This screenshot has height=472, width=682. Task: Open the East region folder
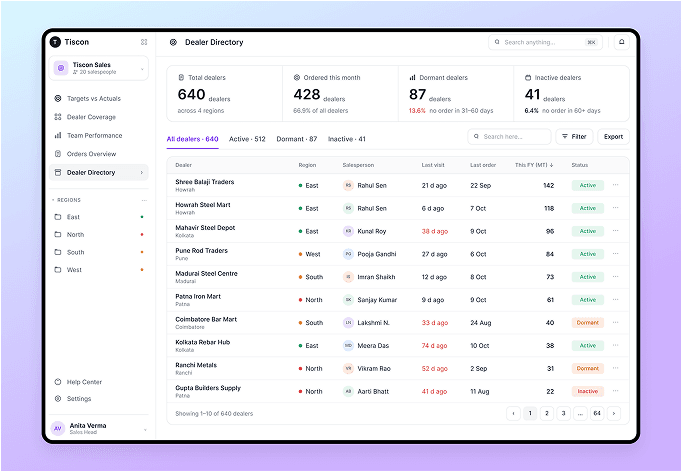click(x=98, y=217)
